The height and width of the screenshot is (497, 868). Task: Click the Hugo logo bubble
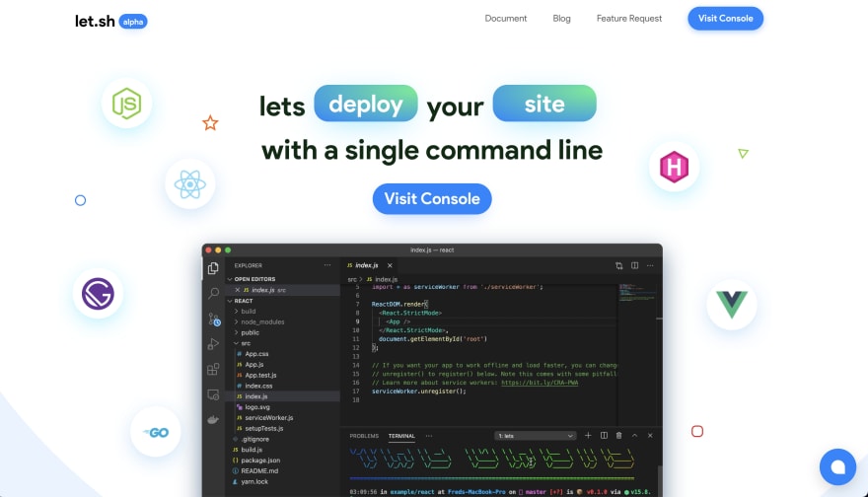(x=675, y=167)
